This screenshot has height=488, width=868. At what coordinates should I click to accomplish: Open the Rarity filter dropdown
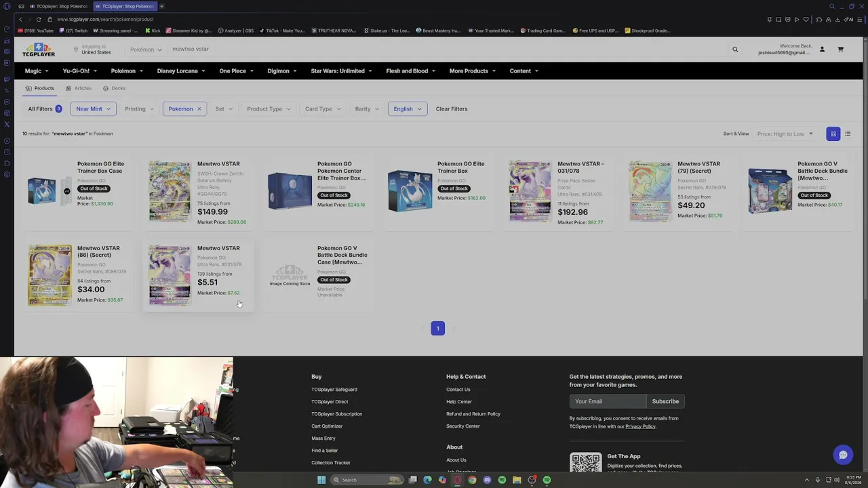[367, 109]
